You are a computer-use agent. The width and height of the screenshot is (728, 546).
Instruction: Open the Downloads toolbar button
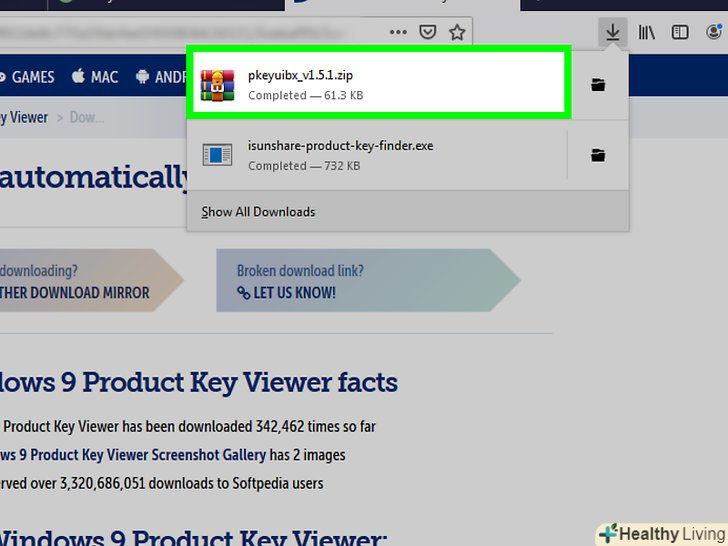pyautogui.click(x=612, y=32)
